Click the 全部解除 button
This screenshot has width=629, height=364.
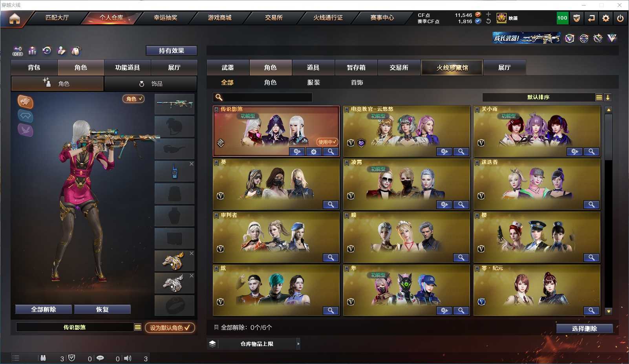pos(44,309)
